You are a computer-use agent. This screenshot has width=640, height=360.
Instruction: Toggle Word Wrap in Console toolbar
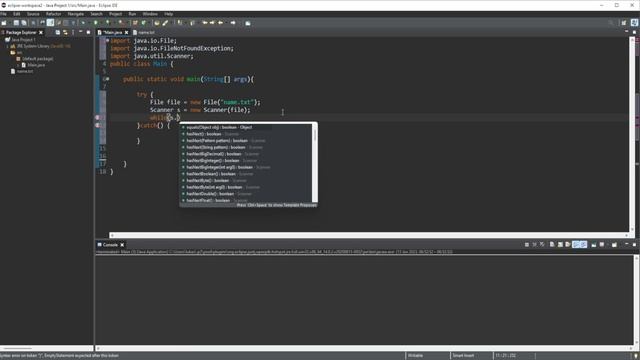[568, 244]
